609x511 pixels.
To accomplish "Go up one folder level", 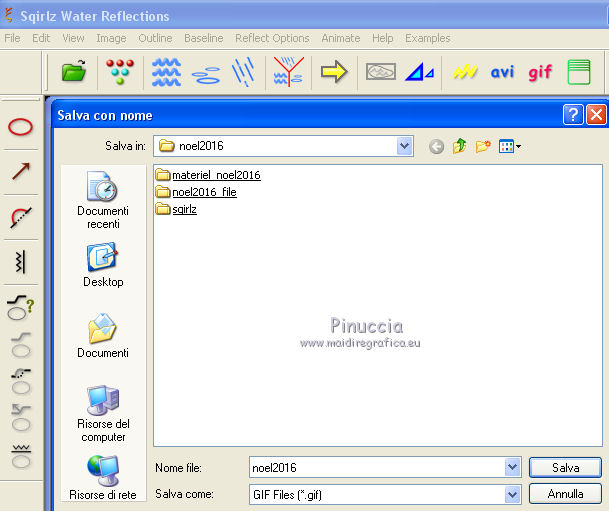I will pos(459,146).
